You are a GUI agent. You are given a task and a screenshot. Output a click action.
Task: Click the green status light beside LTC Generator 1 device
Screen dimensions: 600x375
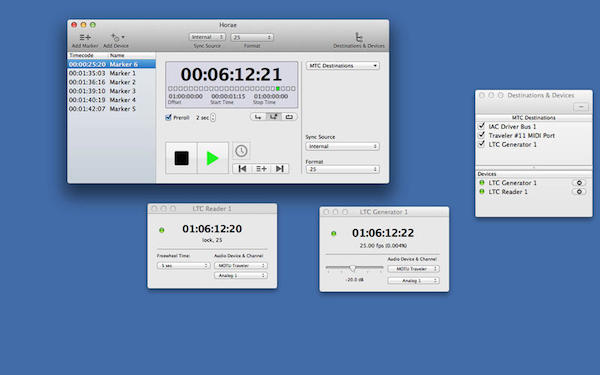[x=482, y=183]
